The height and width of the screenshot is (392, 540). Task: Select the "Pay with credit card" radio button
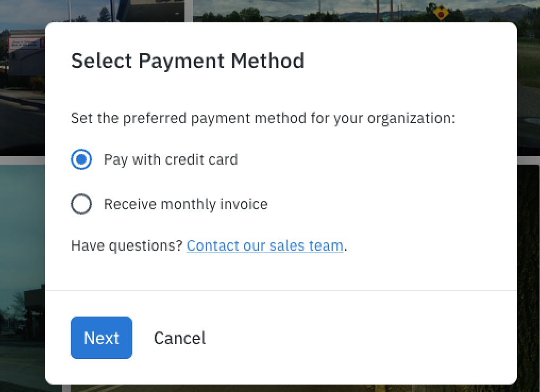[81, 159]
